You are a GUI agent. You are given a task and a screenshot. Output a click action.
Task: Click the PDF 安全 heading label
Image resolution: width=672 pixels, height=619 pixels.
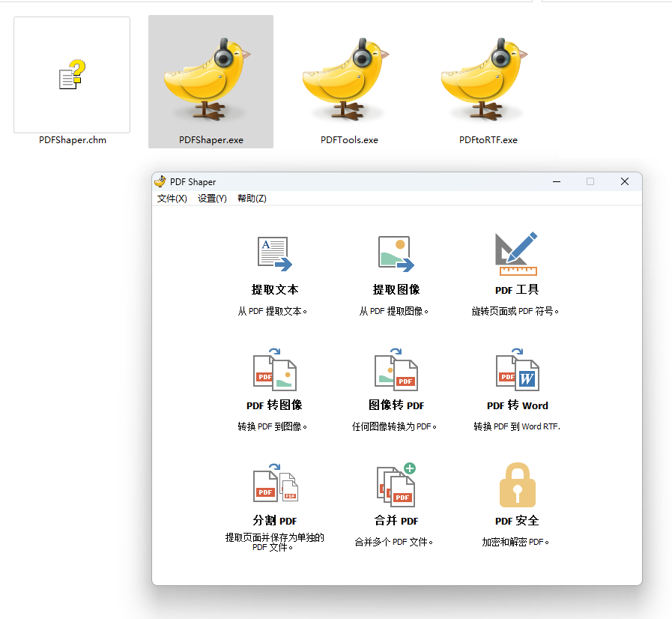tap(517, 520)
